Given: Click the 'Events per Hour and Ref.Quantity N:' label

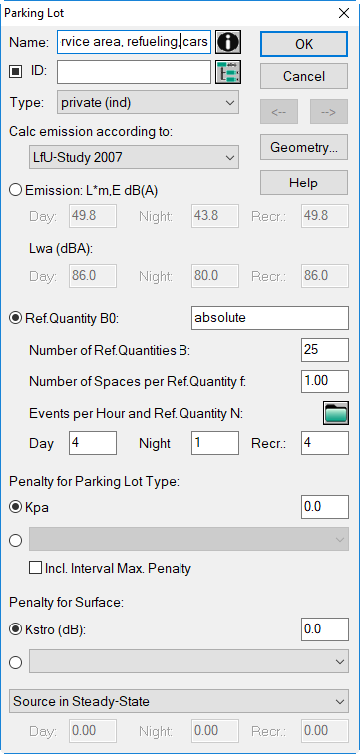Looking at the screenshot, I should [136, 414].
